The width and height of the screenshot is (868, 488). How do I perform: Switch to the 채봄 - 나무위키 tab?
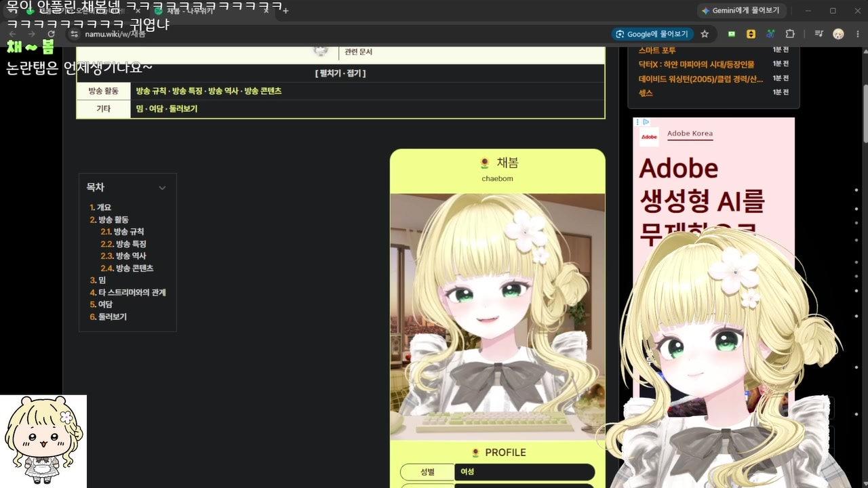coord(210,11)
